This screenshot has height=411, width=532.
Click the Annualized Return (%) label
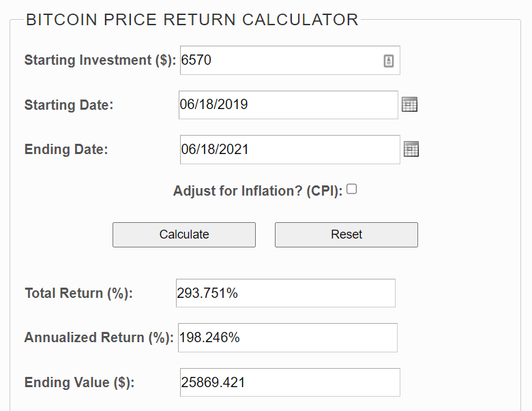[x=99, y=338]
